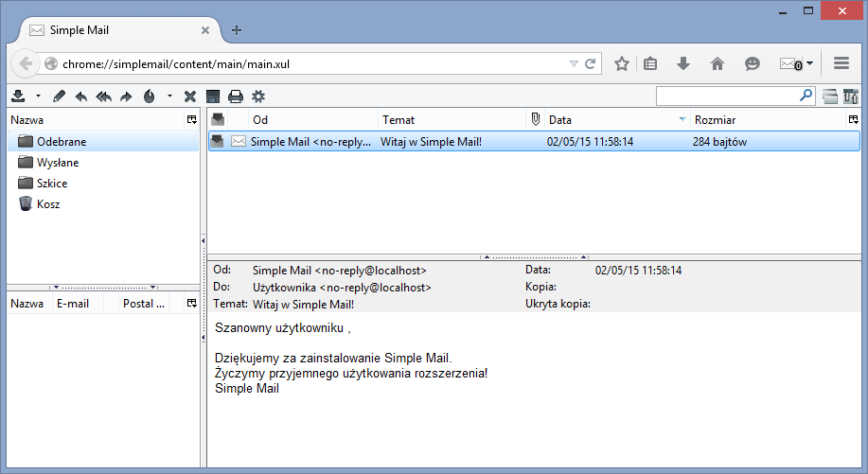Click the Forward arrow icon

click(x=126, y=97)
